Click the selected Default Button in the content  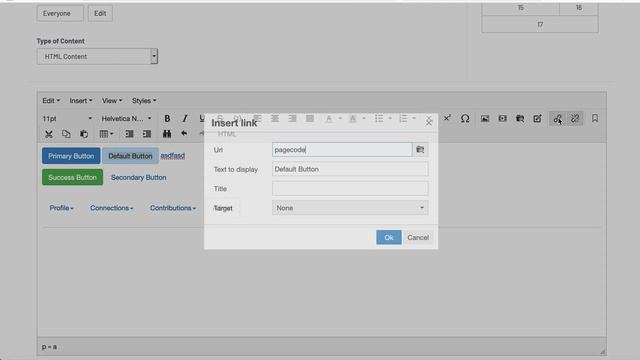130,156
